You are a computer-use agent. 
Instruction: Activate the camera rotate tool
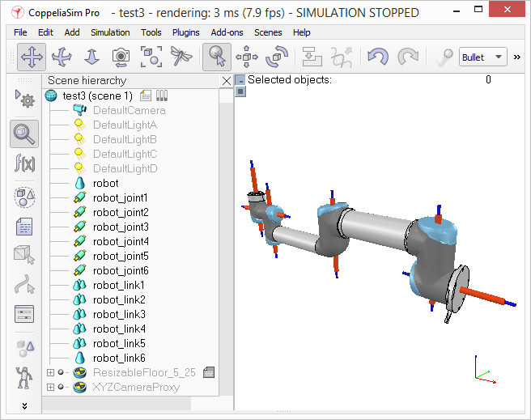62,57
